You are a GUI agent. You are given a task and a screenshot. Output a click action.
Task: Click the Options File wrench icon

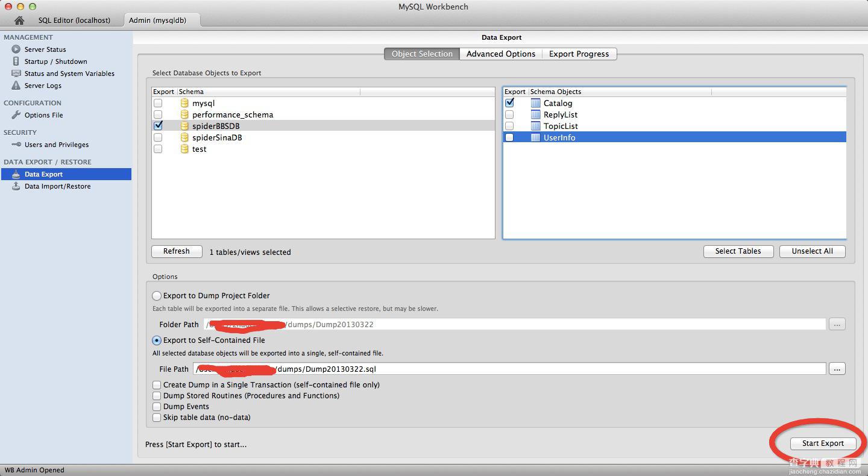(16, 115)
